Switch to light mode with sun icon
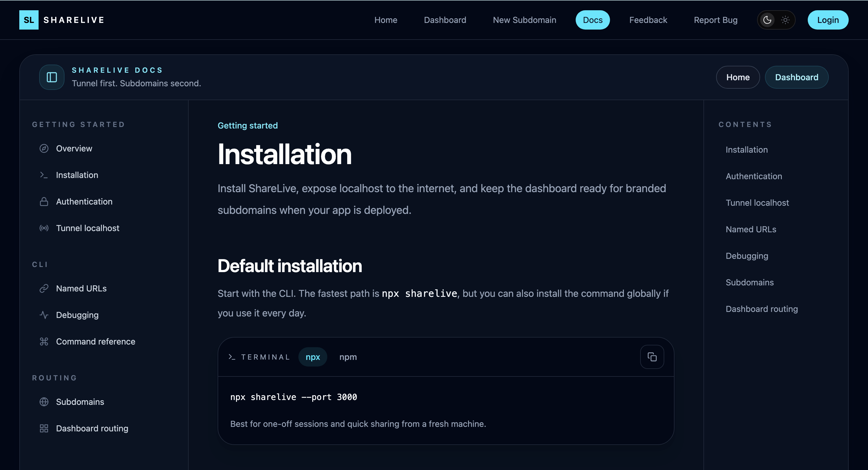 (x=785, y=20)
